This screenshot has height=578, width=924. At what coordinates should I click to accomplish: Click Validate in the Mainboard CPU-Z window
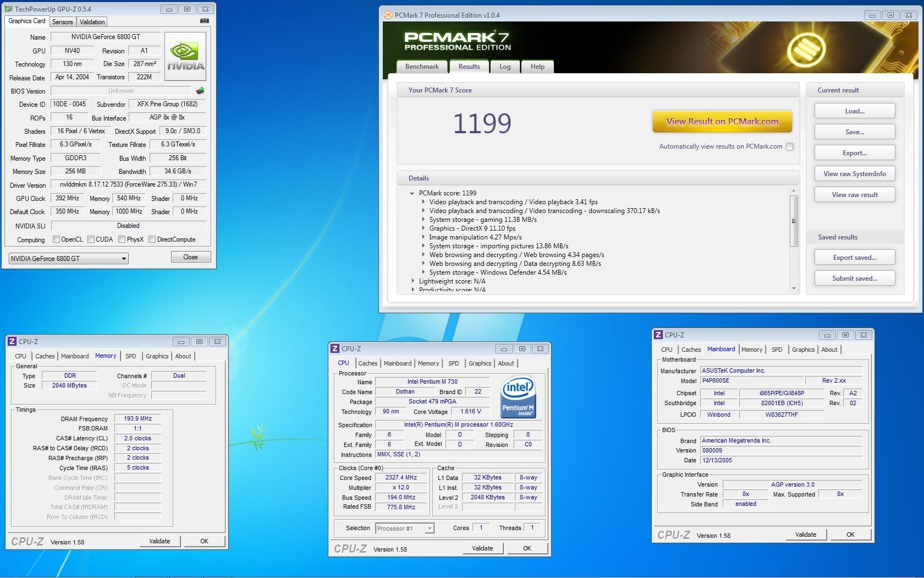pyautogui.click(x=806, y=535)
